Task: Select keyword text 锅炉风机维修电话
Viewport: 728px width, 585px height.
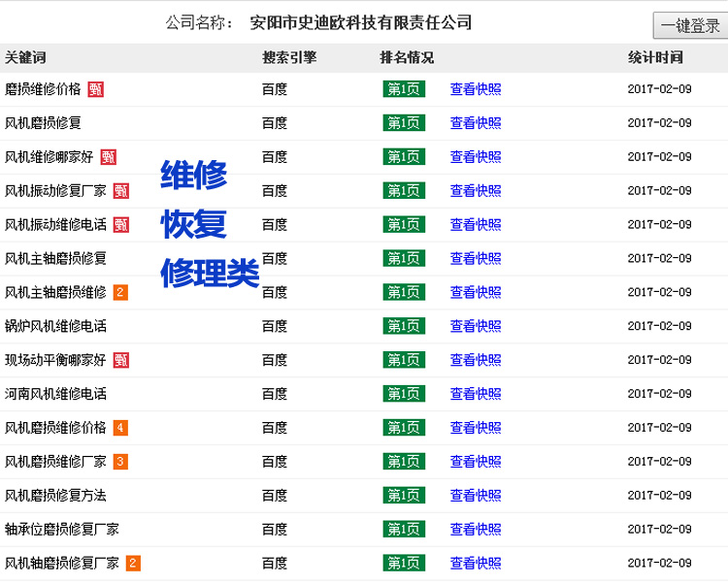Action: (55, 326)
